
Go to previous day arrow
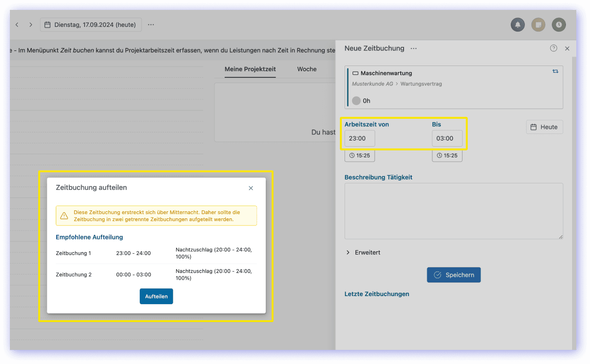(x=17, y=25)
